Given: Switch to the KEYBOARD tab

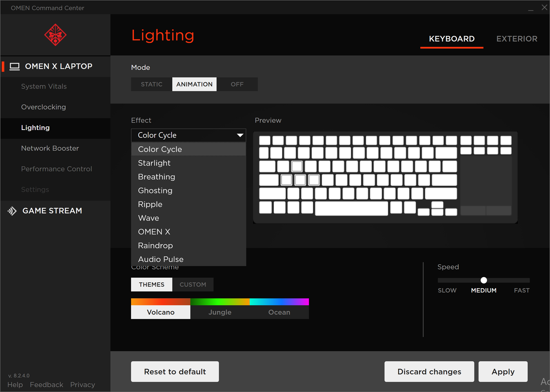Looking at the screenshot, I should coord(452,39).
